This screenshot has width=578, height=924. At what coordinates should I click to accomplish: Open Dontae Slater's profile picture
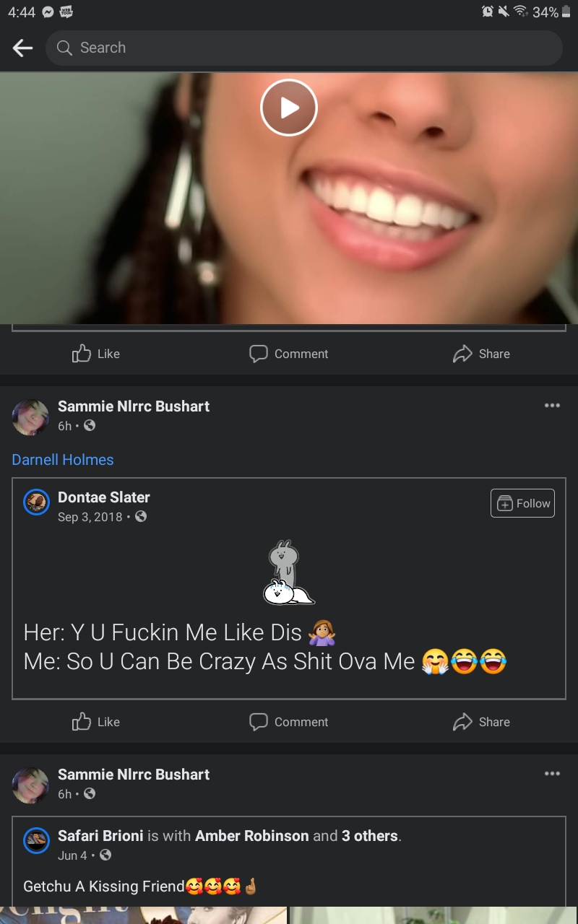36,502
